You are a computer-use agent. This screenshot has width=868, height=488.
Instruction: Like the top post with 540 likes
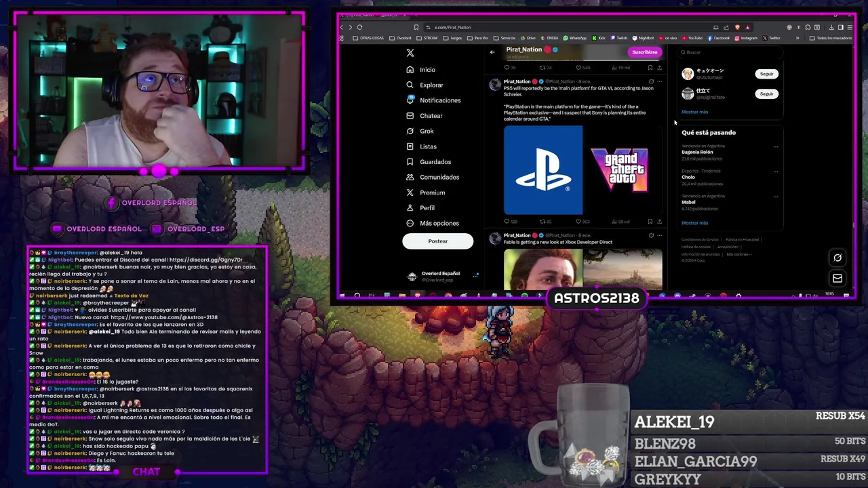[x=582, y=68]
